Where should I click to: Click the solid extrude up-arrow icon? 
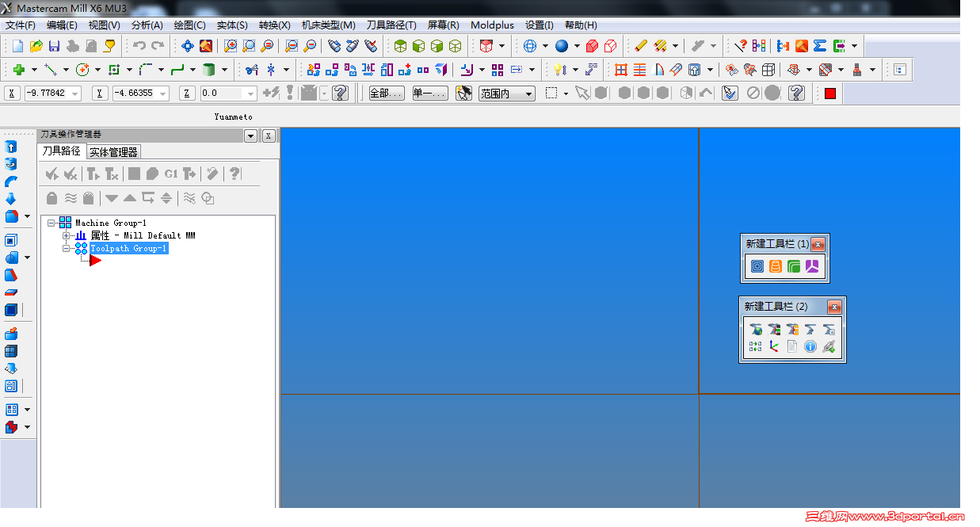tap(11, 147)
